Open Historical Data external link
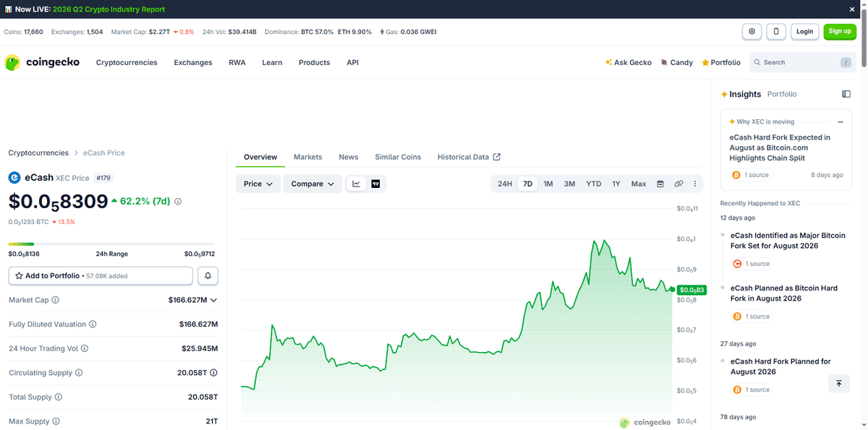Viewport: 868px width, 430px height. click(469, 157)
